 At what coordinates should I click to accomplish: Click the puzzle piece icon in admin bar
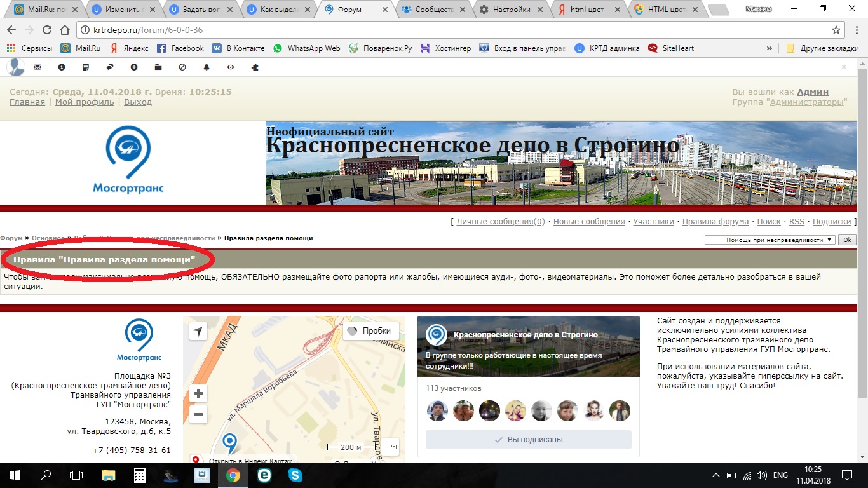(255, 67)
